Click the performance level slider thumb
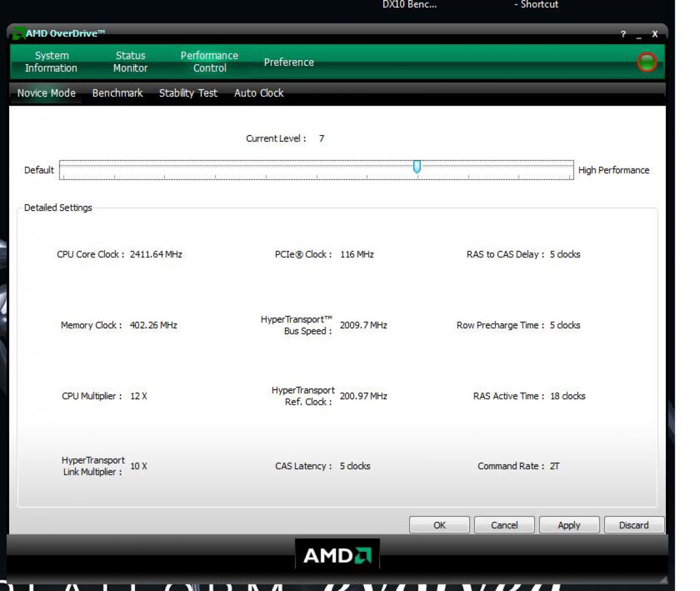The image size is (700, 591). tap(417, 167)
